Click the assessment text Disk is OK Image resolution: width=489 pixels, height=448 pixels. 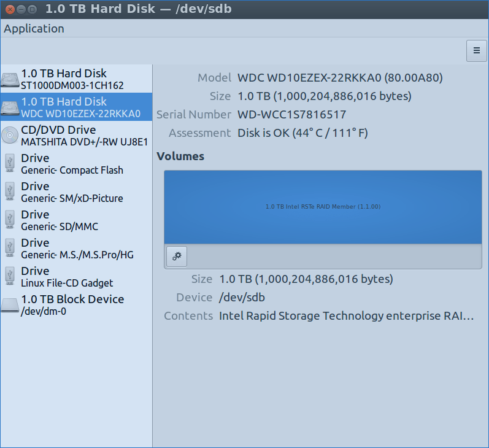[x=302, y=133]
